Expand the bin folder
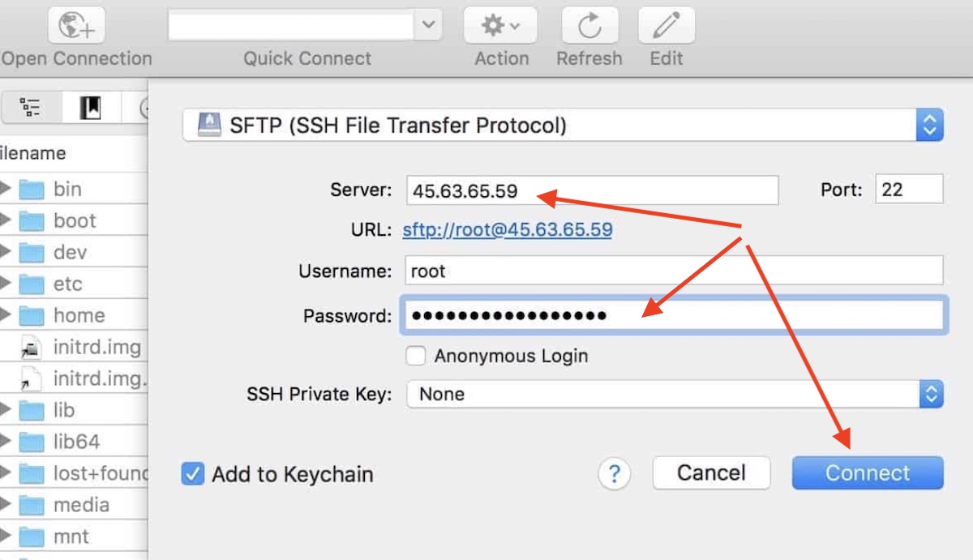The height and width of the screenshot is (560, 973). [6, 189]
